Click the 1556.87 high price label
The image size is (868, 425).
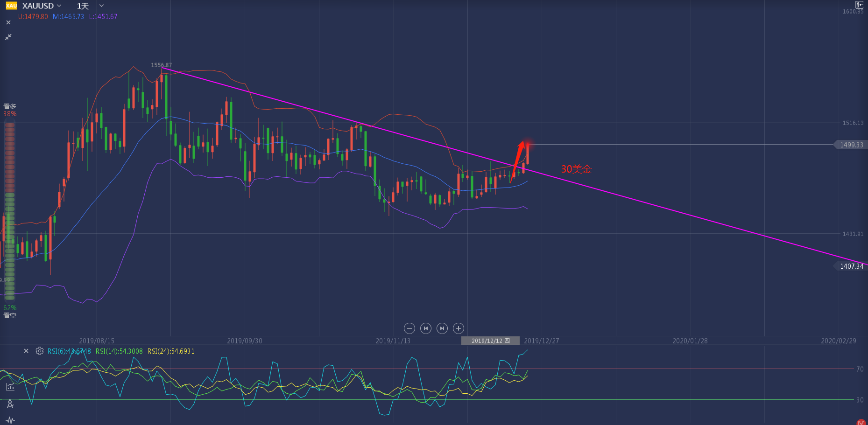click(162, 65)
